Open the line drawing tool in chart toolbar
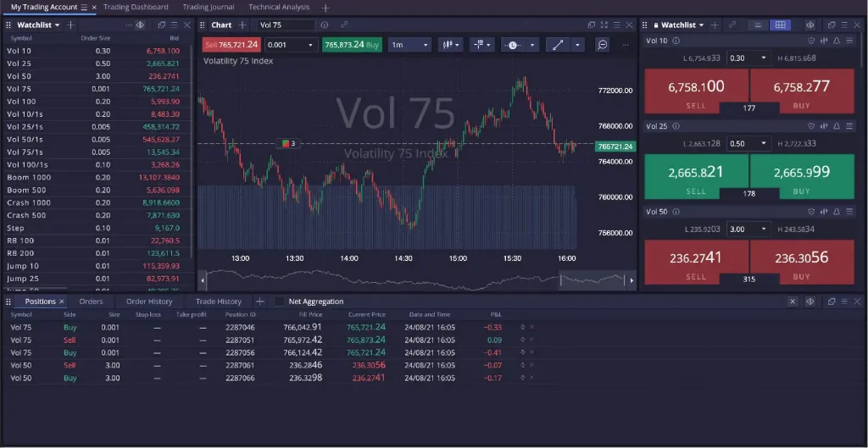This screenshot has height=448, width=868. click(558, 45)
